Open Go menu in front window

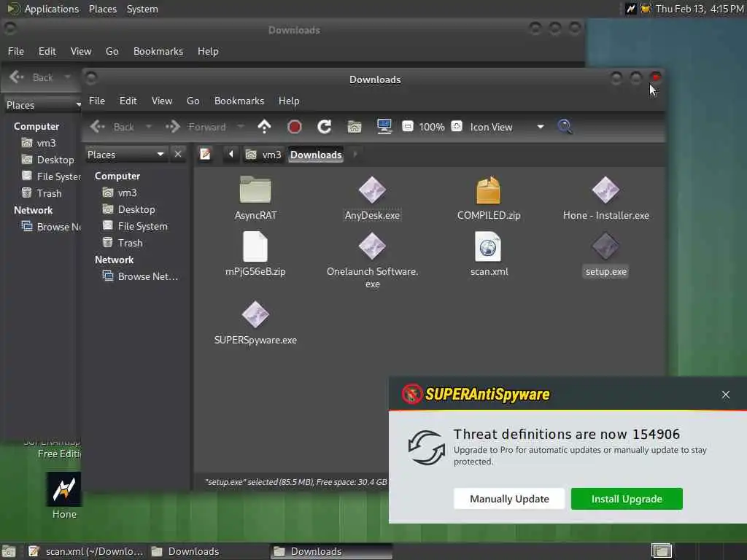point(193,101)
